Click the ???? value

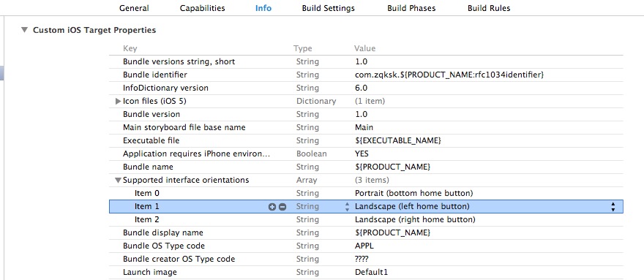pos(362,259)
